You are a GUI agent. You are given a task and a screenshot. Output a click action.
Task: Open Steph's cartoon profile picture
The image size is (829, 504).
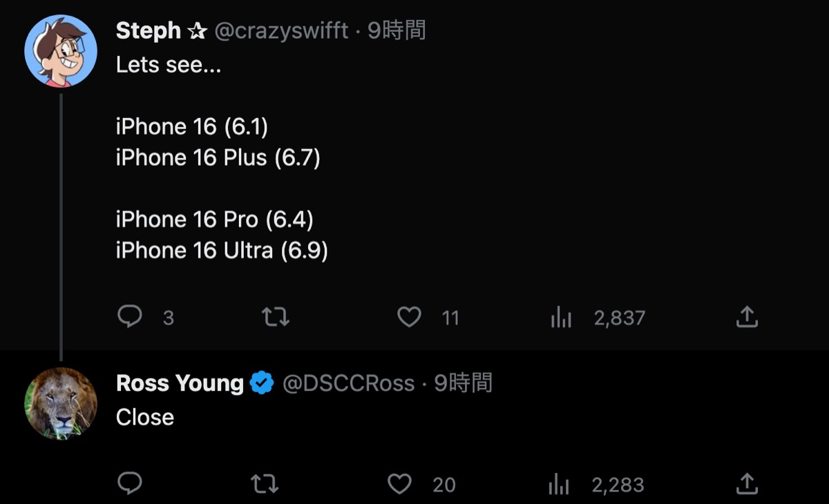point(61,51)
